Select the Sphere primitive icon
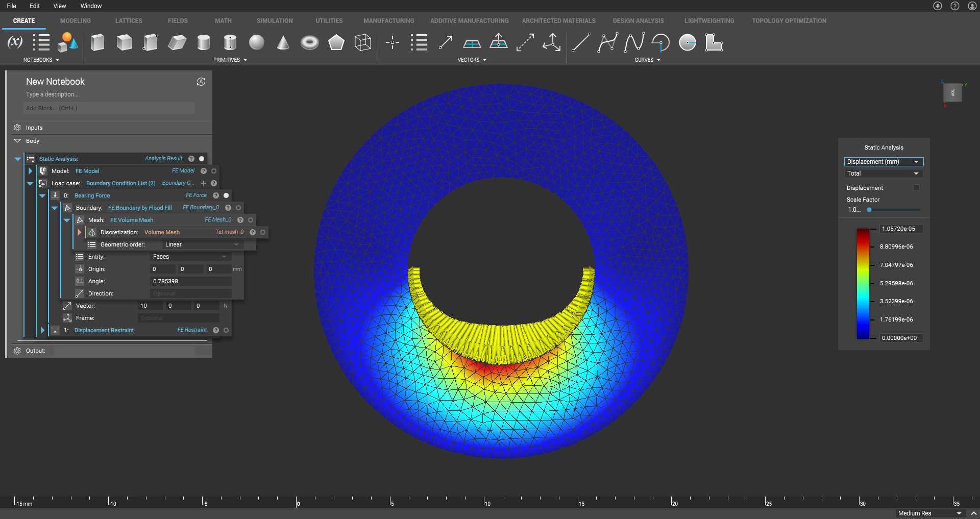 (257, 43)
